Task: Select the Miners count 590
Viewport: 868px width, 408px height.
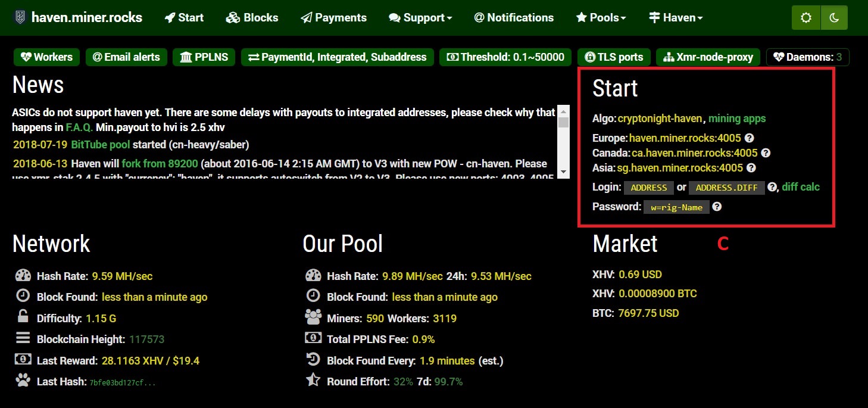Action: click(x=375, y=319)
